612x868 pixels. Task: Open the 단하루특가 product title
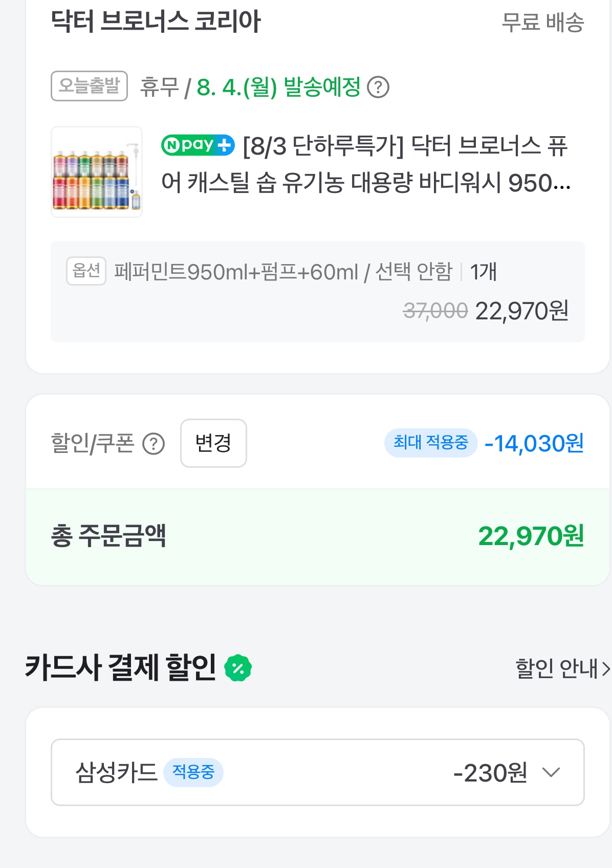[366, 164]
